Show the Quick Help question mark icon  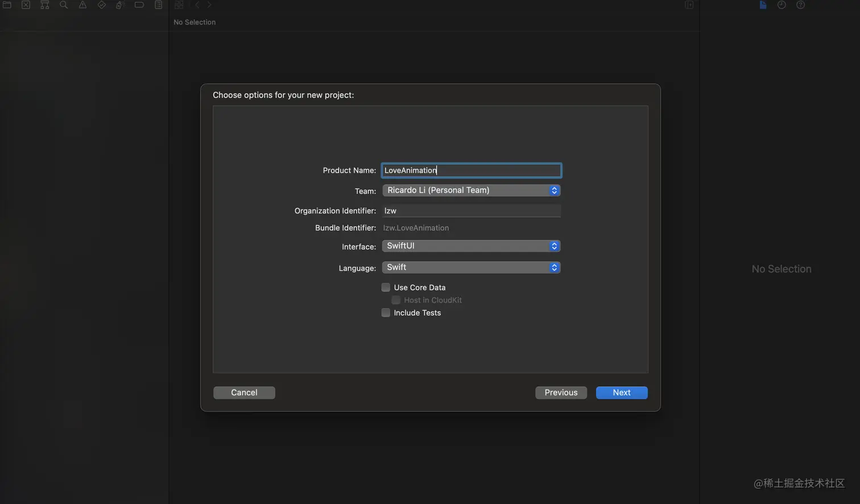tap(801, 5)
